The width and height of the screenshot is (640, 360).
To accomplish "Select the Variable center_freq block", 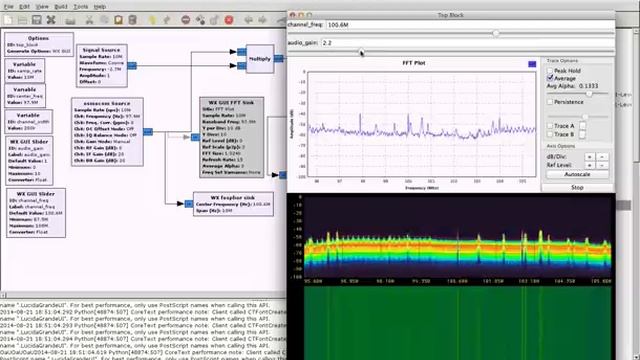I will 25,96.
